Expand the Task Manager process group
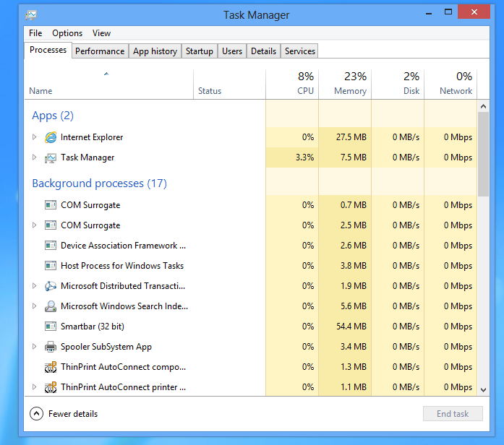504x445 pixels. pos(34,157)
